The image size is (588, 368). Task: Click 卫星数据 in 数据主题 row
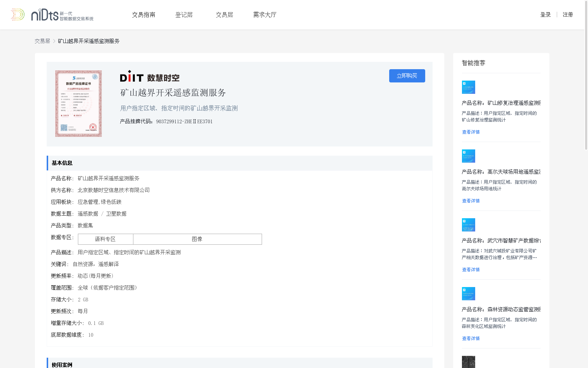point(116,214)
